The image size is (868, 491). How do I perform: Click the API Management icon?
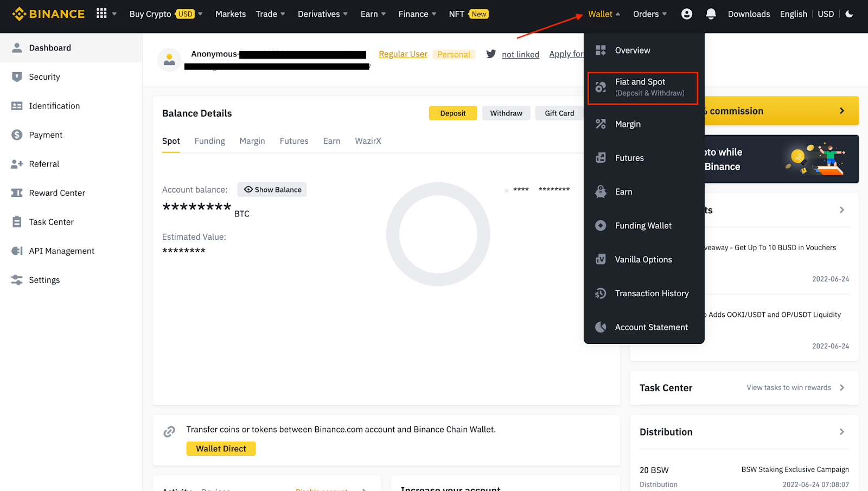point(17,251)
